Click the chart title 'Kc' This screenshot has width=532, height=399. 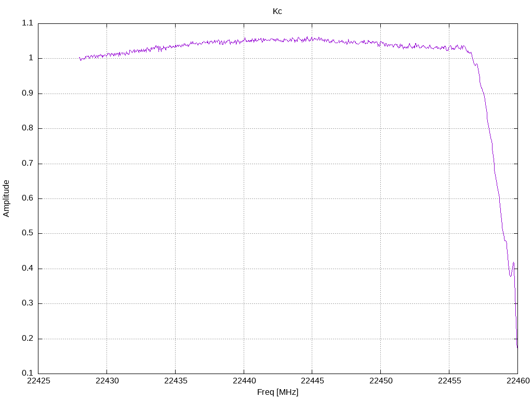coord(277,11)
